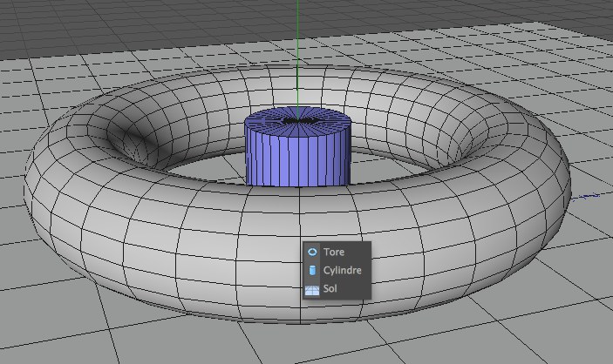
Task: Click the Sol floor icon in popup
Action: point(312,289)
